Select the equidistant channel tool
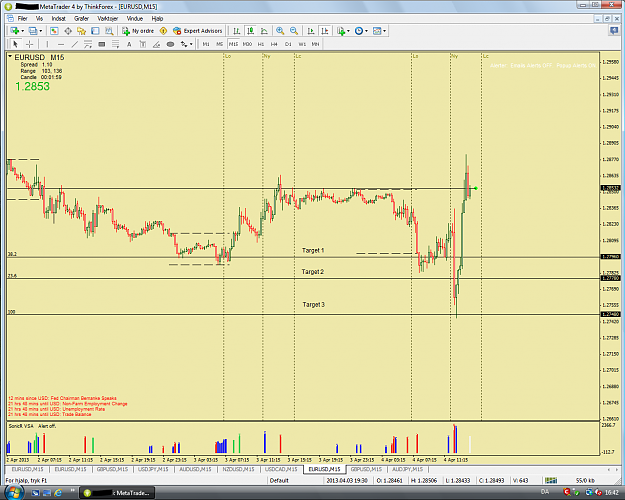Image resolution: width=625 pixels, height=500 pixels. click(88, 44)
